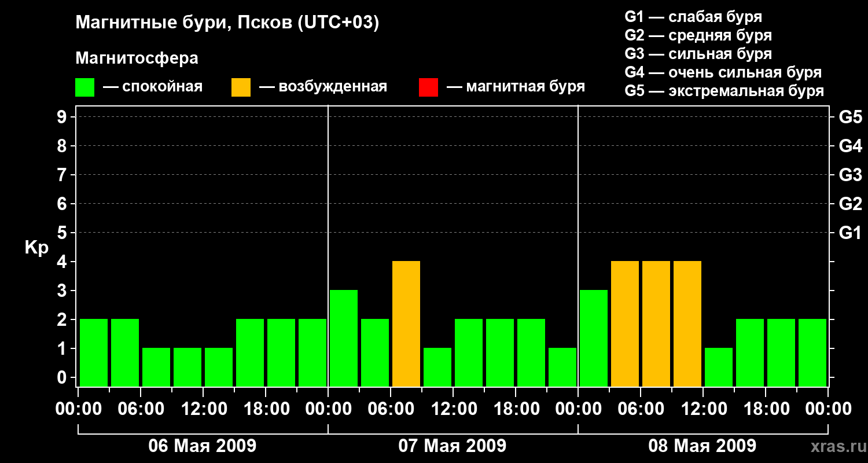Click the 'G1' mark on the right axis

pos(850,233)
